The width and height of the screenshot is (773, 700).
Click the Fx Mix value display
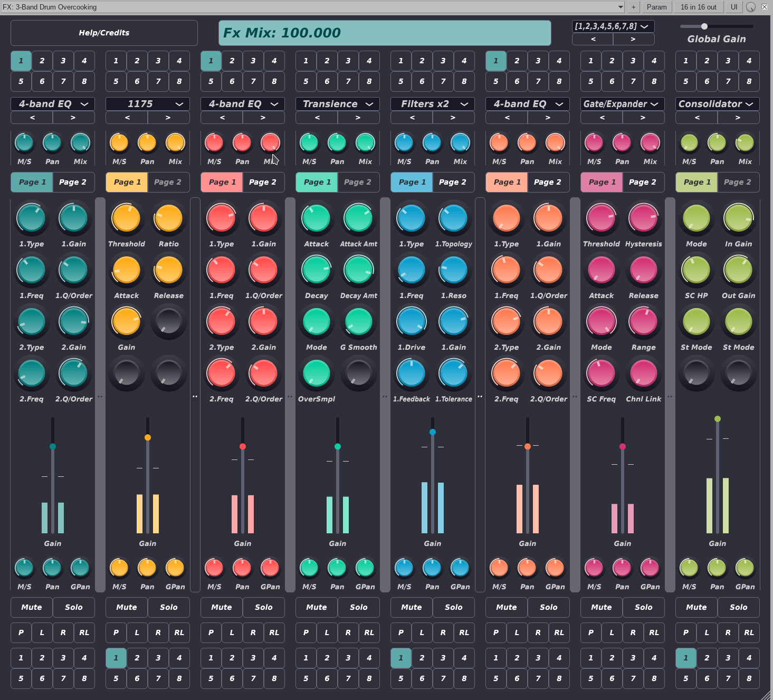[x=385, y=33]
